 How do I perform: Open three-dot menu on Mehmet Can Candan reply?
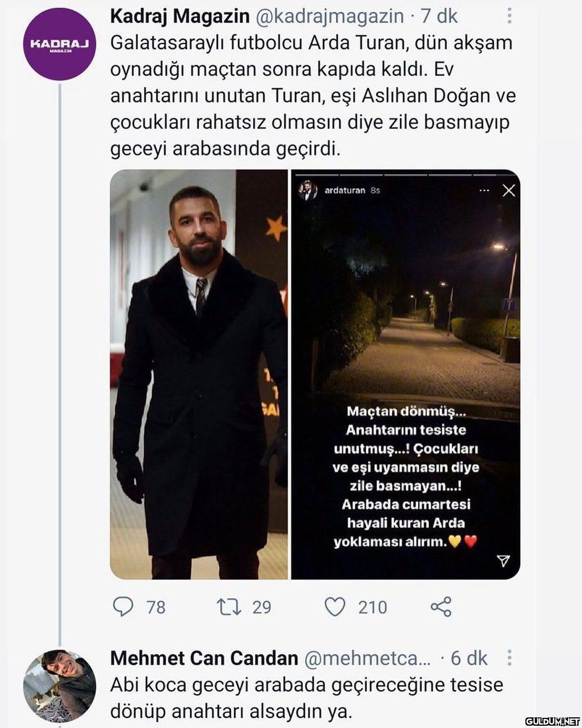click(x=509, y=658)
